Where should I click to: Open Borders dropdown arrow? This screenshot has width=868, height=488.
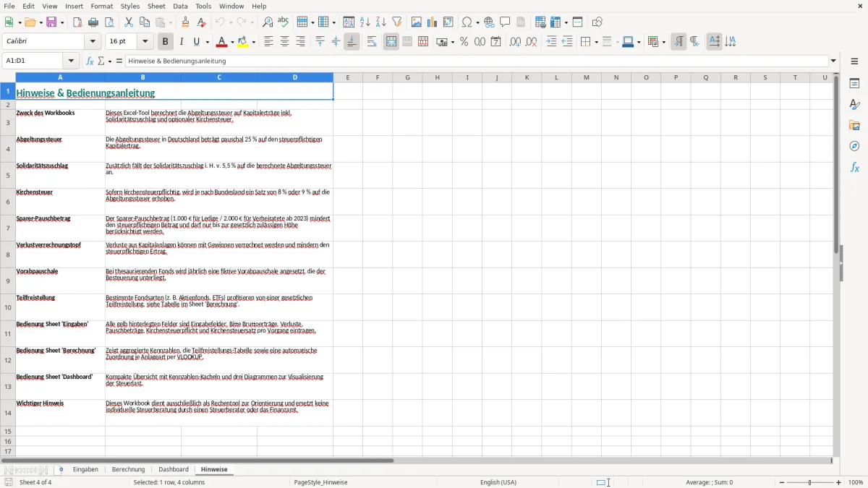(x=595, y=42)
